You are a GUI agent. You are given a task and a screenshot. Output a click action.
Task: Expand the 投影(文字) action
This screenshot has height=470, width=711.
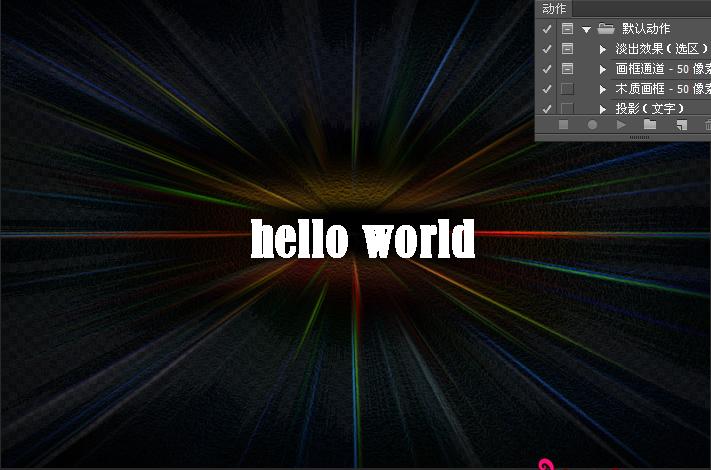pyautogui.click(x=603, y=109)
